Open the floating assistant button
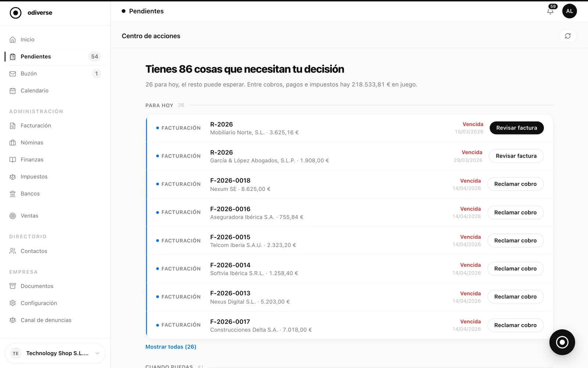Viewport: 588px width, 368px height. (562, 342)
